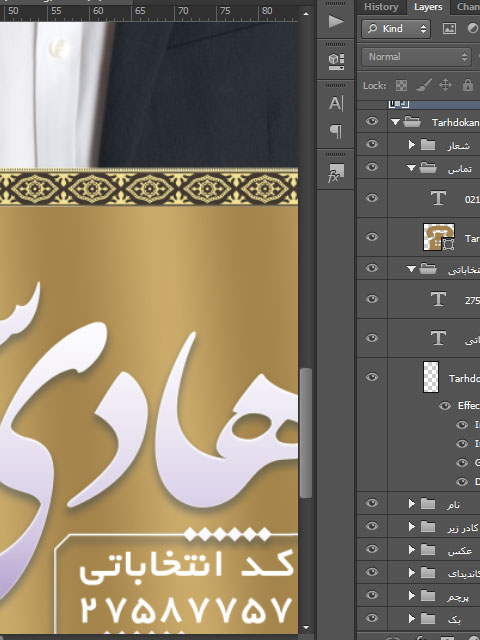Expand the عکس group

pyautogui.click(x=412, y=550)
